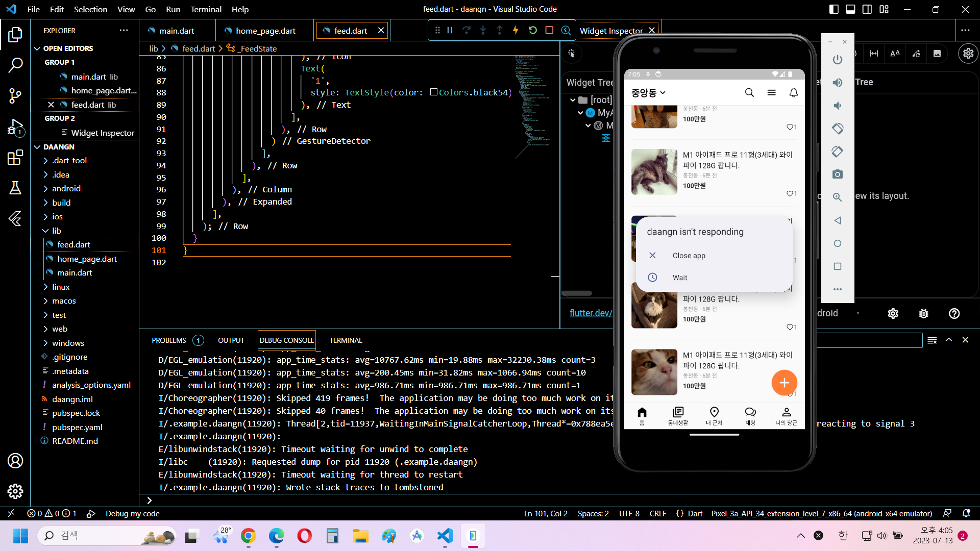The image size is (980, 551).
Task: Switch to the main.dart editor tab
Action: tap(177, 31)
